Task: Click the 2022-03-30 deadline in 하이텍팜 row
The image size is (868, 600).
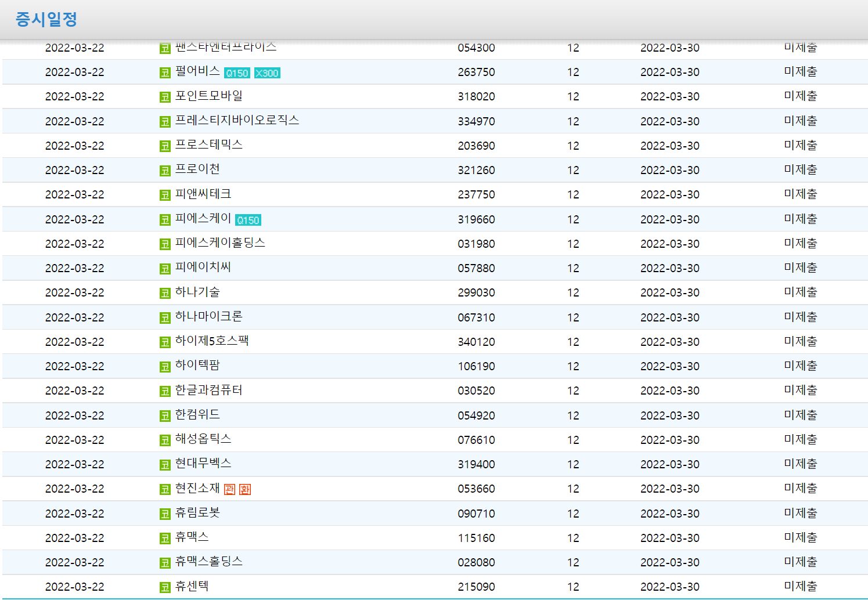Action: 670,367
